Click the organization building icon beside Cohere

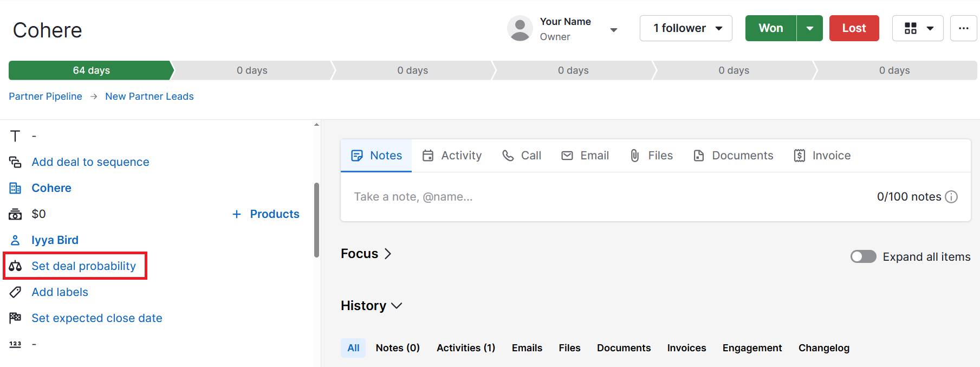[15, 188]
